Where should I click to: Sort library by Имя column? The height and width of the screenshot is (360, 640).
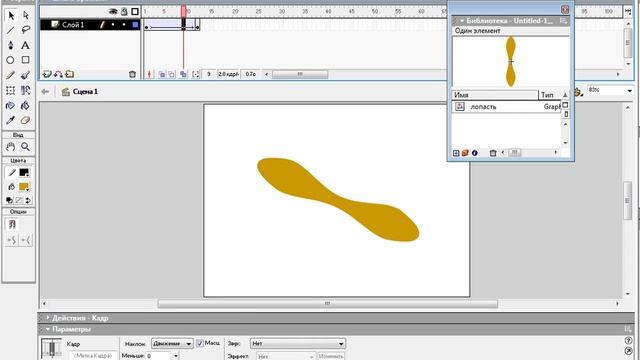click(495, 95)
